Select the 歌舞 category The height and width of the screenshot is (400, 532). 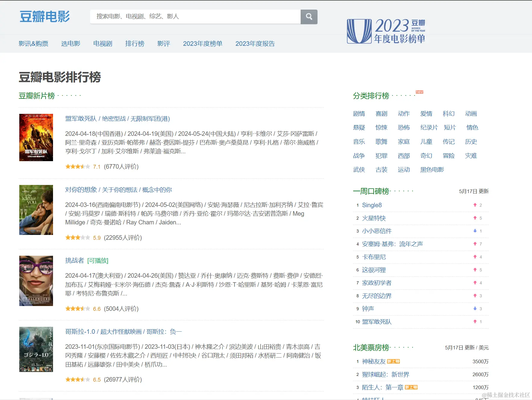point(381,142)
